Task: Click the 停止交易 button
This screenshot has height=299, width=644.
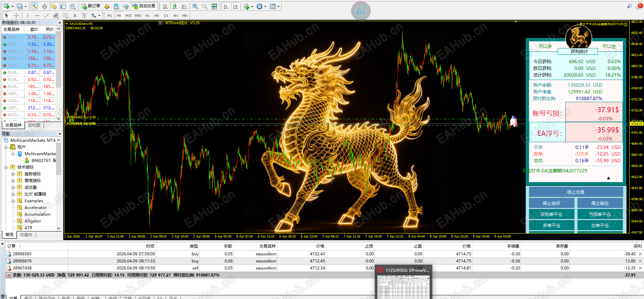Action: point(576,192)
